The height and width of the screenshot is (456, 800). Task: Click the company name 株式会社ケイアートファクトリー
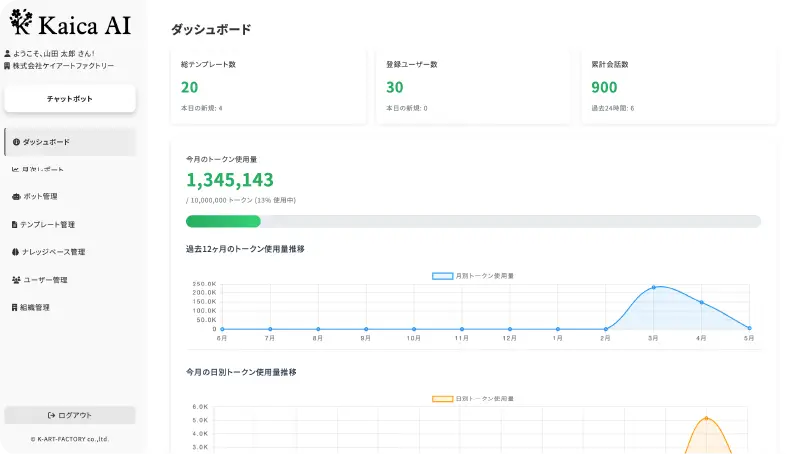pyautogui.click(x=63, y=66)
